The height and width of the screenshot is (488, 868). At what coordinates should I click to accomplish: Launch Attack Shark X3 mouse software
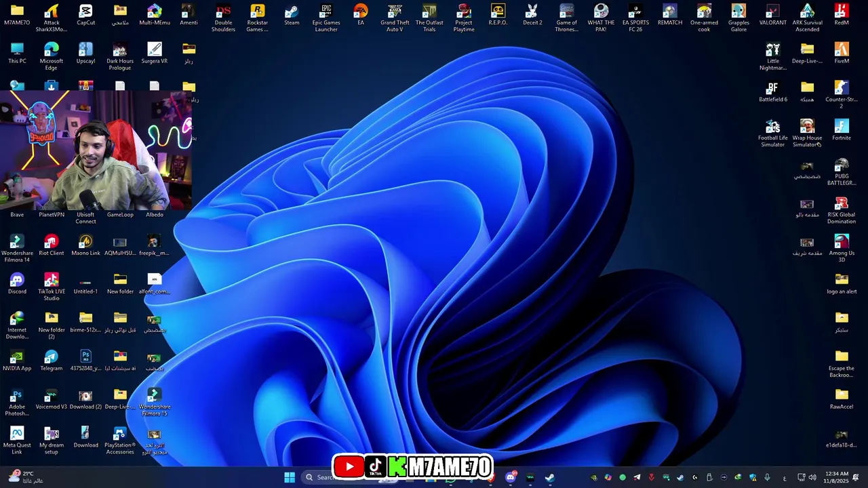pos(52,18)
